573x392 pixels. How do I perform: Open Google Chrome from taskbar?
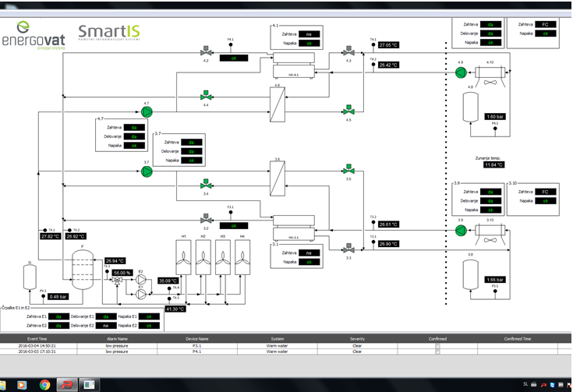click(x=44, y=385)
